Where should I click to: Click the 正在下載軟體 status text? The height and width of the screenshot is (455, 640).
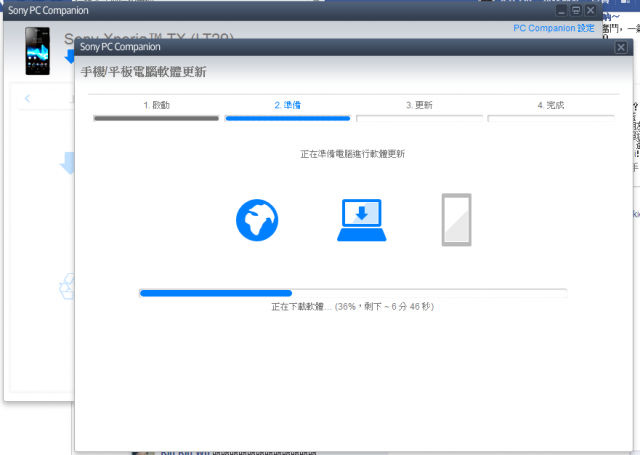pyautogui.click(x=353, y=306)
